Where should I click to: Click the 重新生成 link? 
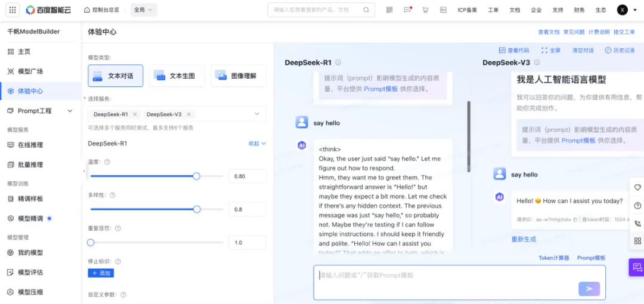click(x=524, y=239)
